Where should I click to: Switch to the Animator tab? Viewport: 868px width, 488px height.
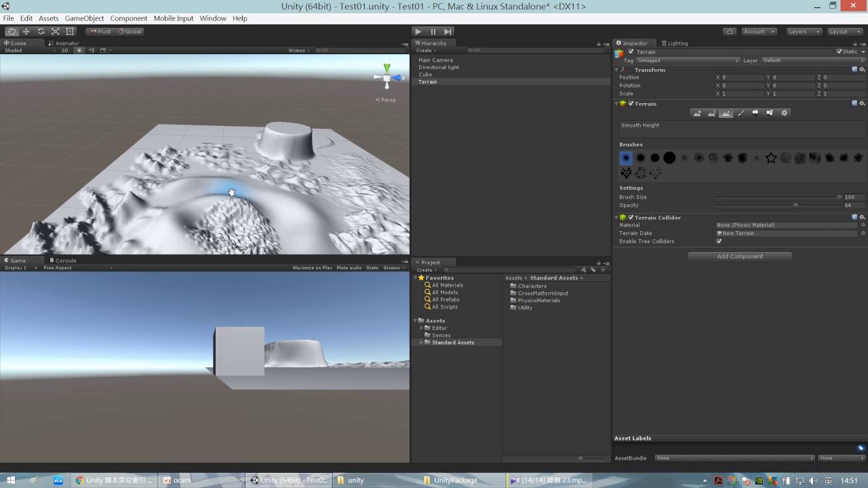[x=64, y=43]
